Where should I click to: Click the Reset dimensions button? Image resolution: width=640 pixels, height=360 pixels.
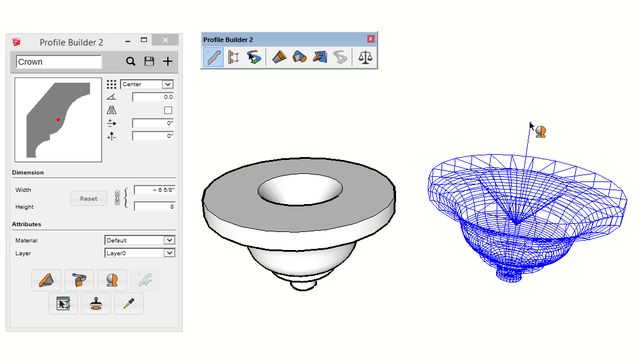[89, 198]
